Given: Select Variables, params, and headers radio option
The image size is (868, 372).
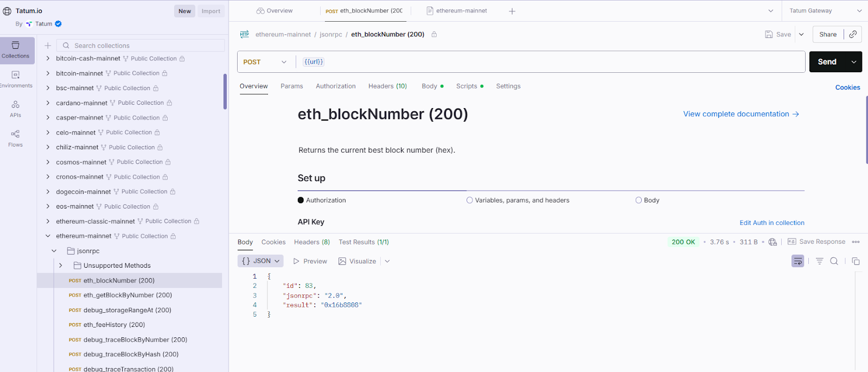Looking at the screenshot, I should (470, 200).
